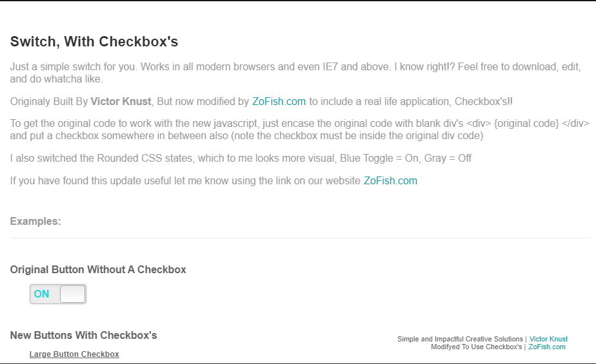Screen dimensions: 596x364
Task: Click the cyan ON label inside the switch
Action: click(41, 294)
